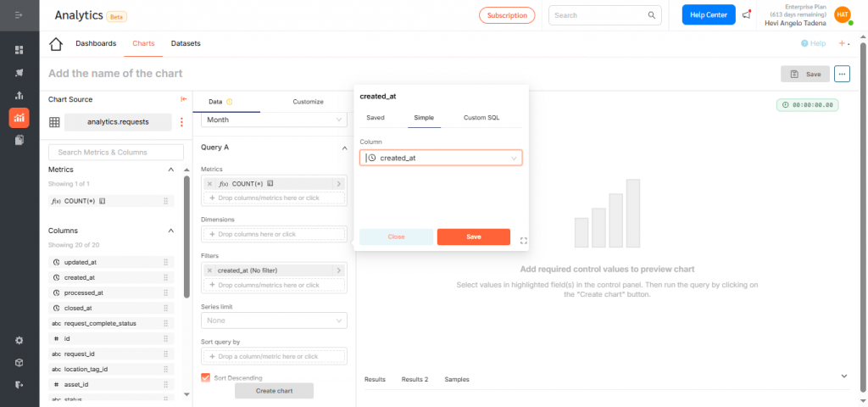Open the more options button next to Save
This screenshot has width=868, height=407.
coord(841,74)
